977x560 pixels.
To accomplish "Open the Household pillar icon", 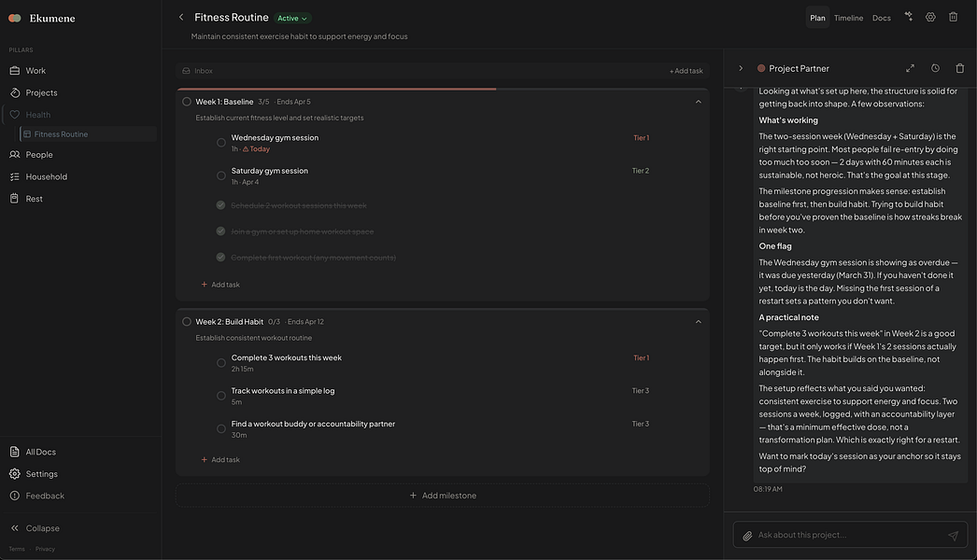I will click(x=14, y=176).
